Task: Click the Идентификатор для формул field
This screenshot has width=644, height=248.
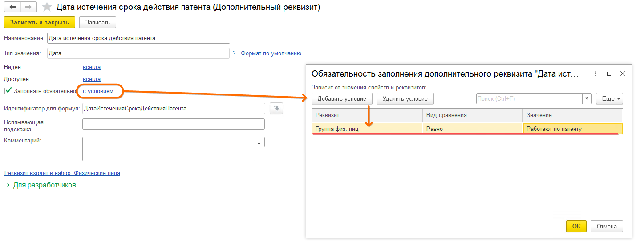Action: [174, 108]
